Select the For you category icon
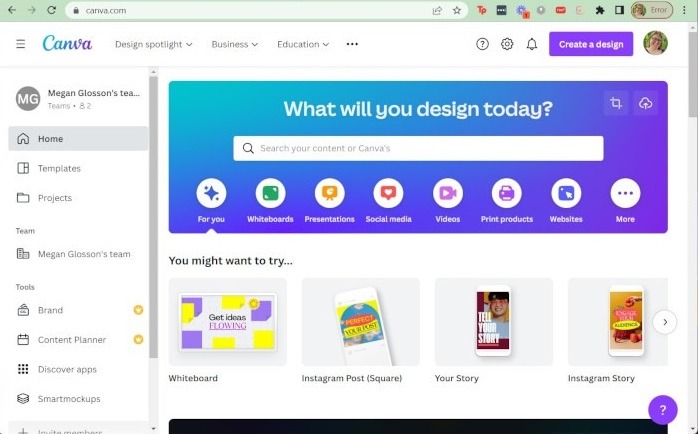Viewport: 698px width, 434px height. tap(211, 193)
